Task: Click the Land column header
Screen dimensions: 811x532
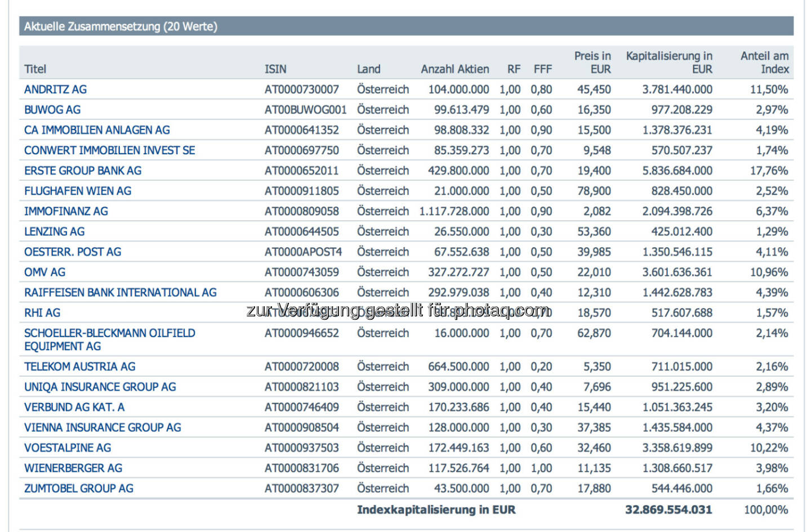Action: click(x=369, y=69)
